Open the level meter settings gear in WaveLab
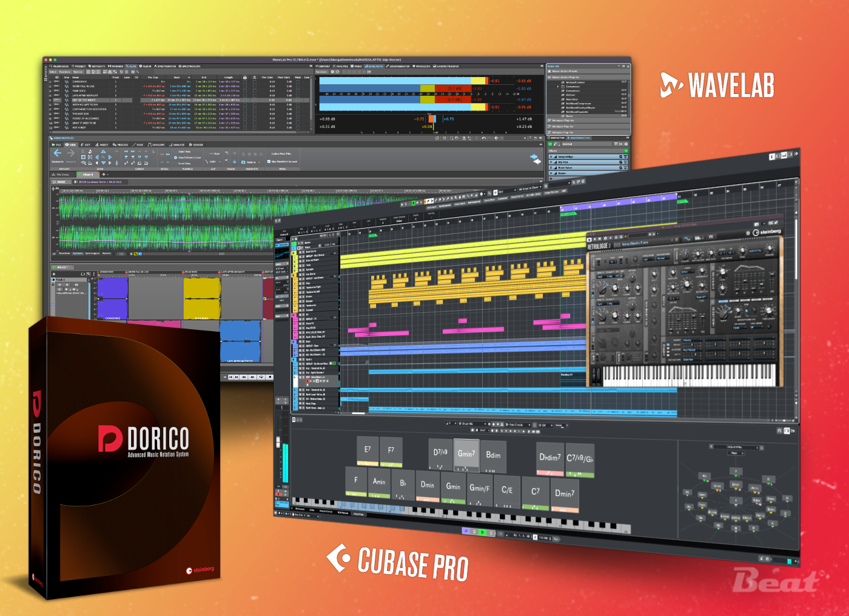This screenshot has width=849, height=616. click(x=332, y=72)
